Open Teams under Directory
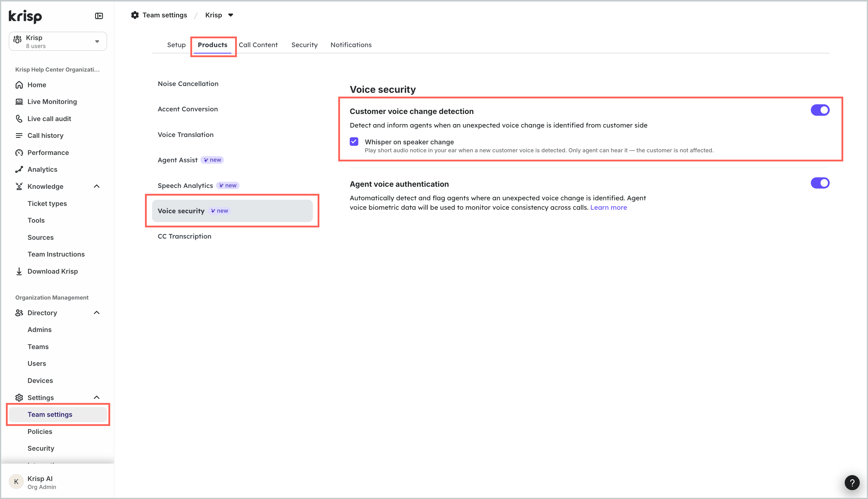 [x=38, y=347]
